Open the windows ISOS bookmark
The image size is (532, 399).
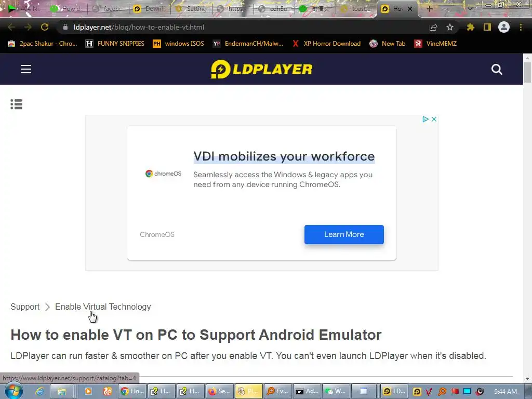179,44
